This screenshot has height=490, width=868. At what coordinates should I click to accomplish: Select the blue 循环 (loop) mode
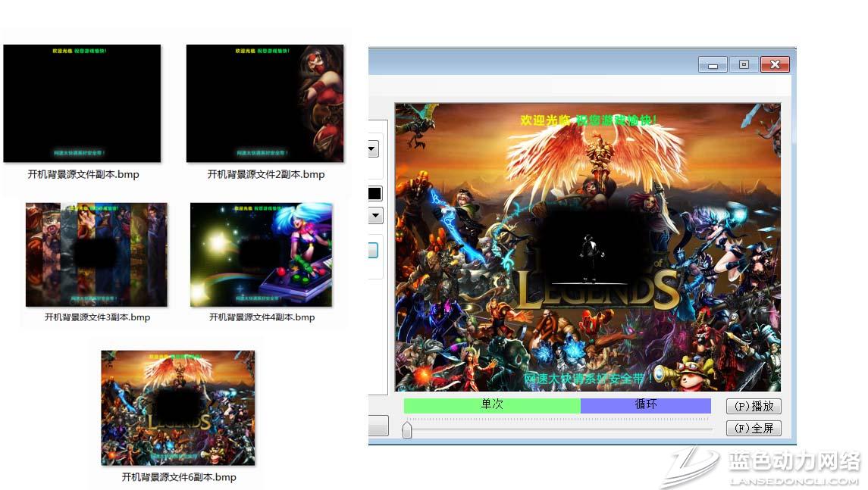click(645, 405)
